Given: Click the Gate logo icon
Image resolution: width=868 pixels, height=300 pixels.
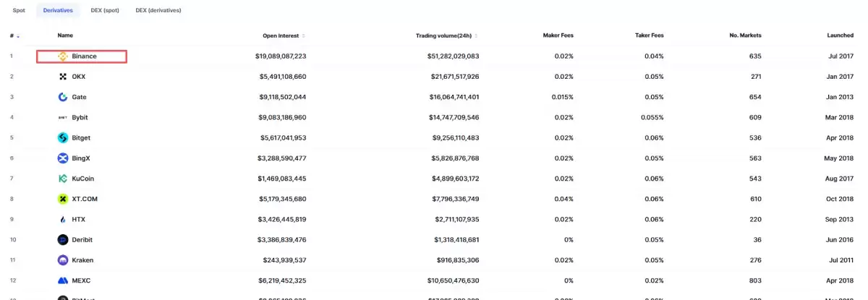Looking at the screenshot, I should (63, 97).
